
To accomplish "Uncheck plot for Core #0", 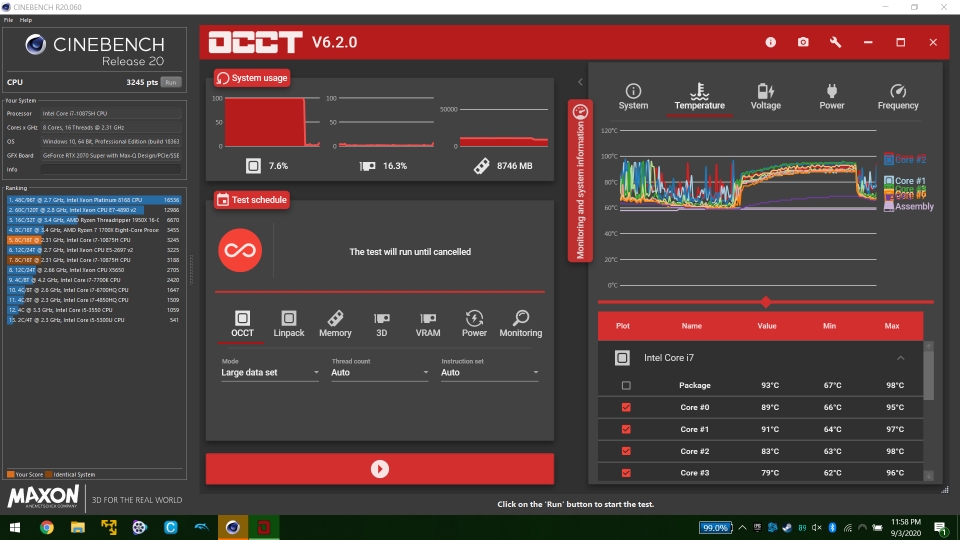I will [626, 407].
